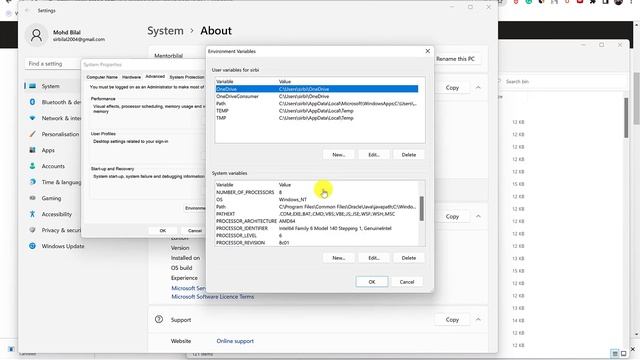Click Delete under System variables
The height and width of the screenshot is (360, 640).
[x=409, y=258]
